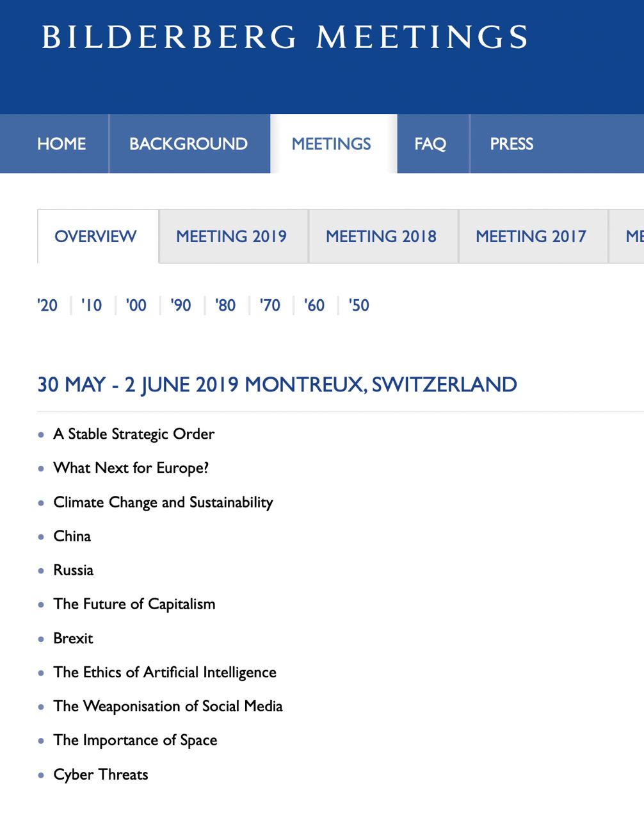Click the 2019 Montreux, Switzerland meeting heading

[277, 384]
